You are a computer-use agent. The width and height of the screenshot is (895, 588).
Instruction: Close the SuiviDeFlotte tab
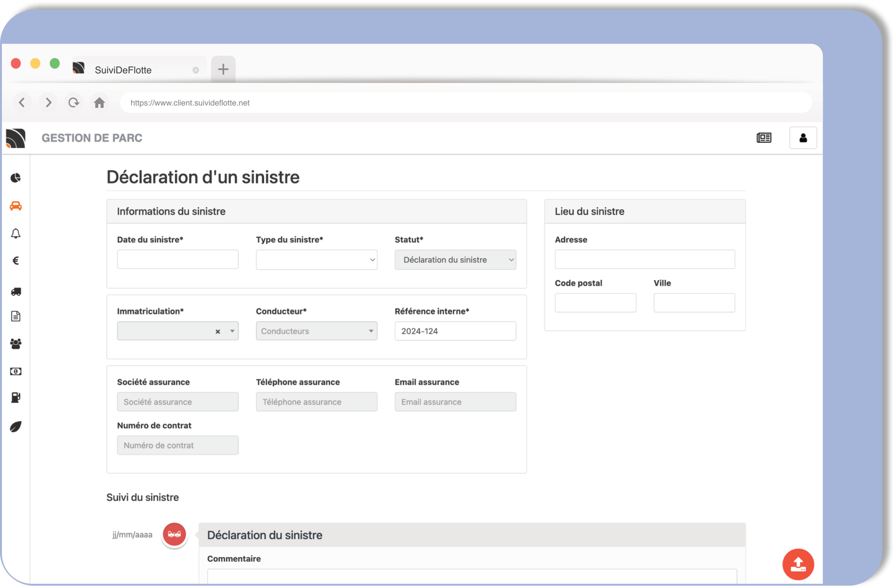pos(196,70)
